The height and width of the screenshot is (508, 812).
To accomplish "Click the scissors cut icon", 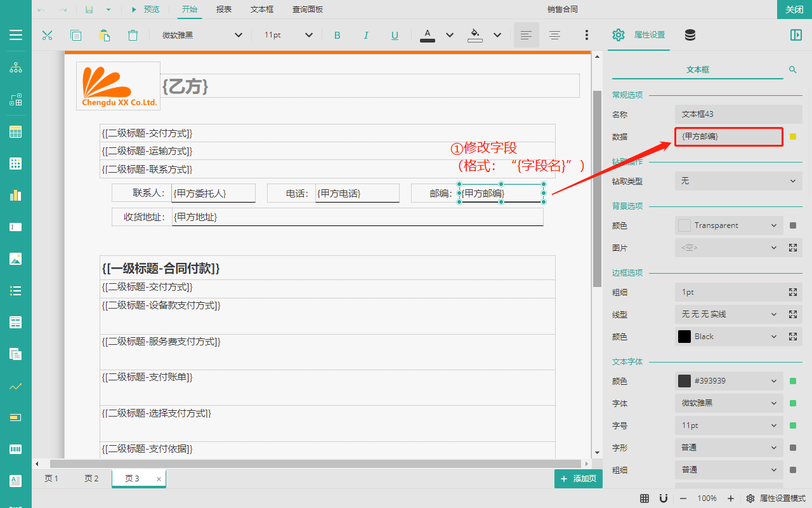I will [x=47, y=36].
